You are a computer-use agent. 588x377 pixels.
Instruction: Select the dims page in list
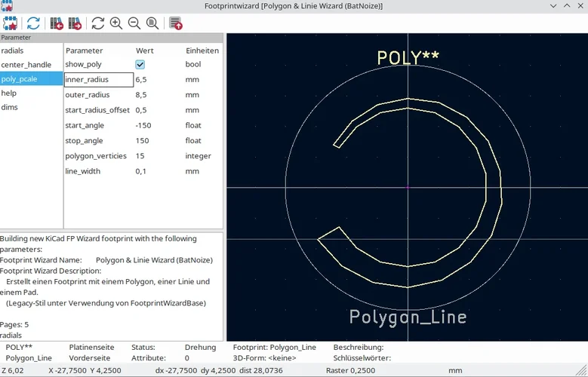click(10, 108)
